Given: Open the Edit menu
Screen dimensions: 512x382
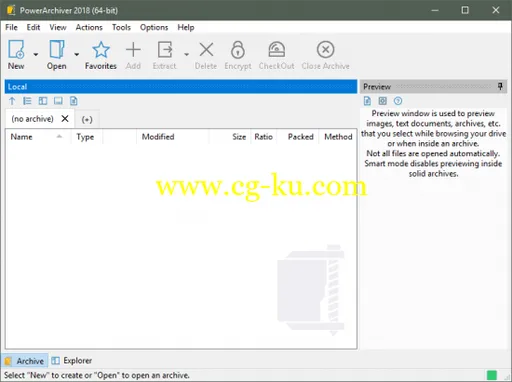Looking at the screenshot, I should (x=33, y=27).
